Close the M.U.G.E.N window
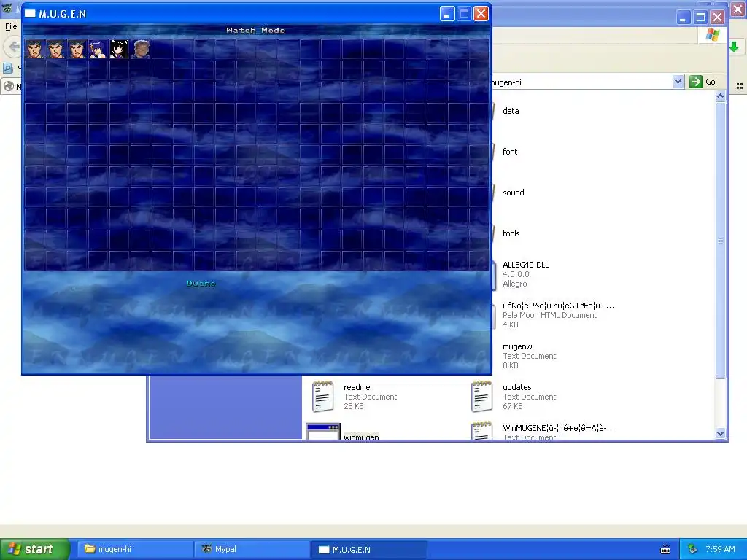This screenshot has width=747, height=560. point(481,14)
